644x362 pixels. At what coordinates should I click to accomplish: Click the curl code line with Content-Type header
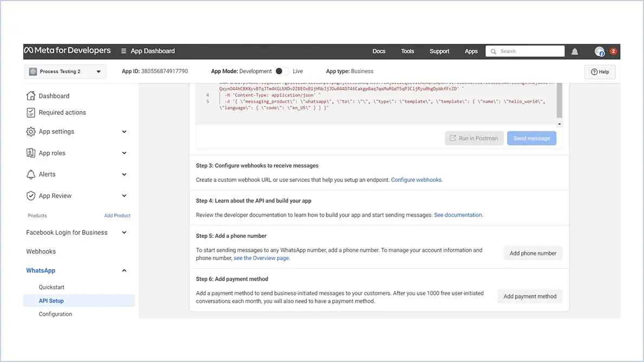tap(273, 95)
